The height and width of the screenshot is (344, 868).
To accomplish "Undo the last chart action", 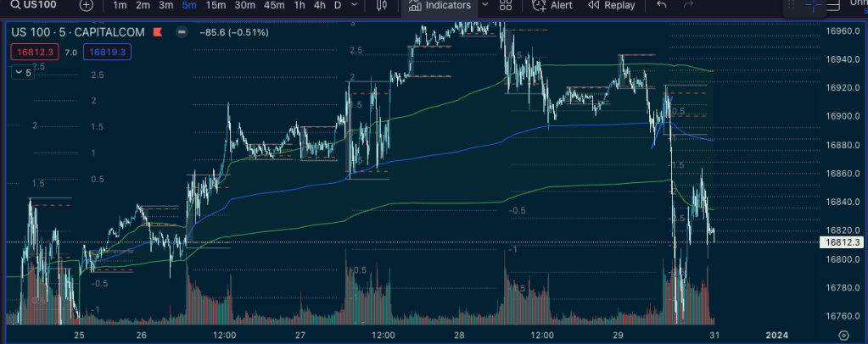I will tap(662, 5).
